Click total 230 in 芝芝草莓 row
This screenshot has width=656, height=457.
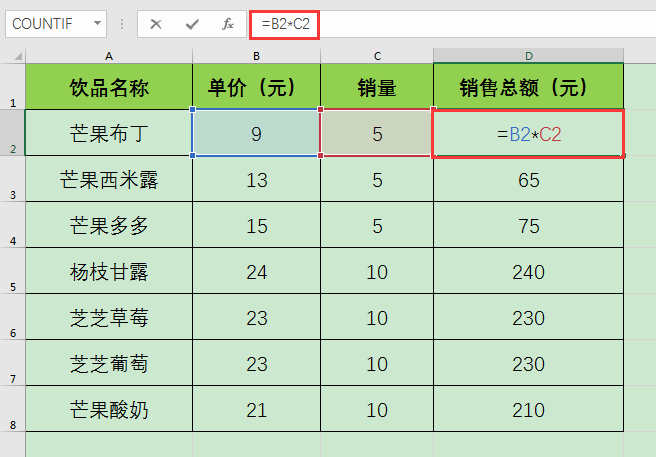529,317
